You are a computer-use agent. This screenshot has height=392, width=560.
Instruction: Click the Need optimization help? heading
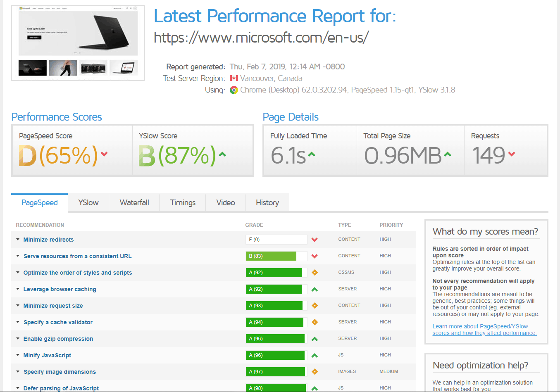pyautogui.click(x=480, y=365)
